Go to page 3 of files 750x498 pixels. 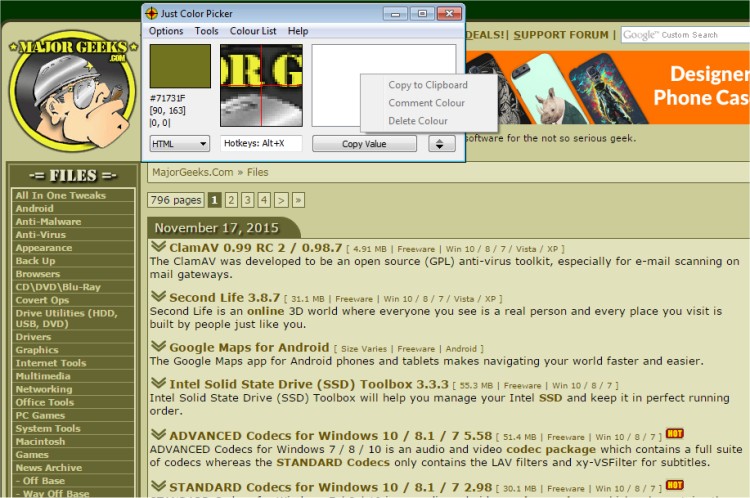coord(247,200)
